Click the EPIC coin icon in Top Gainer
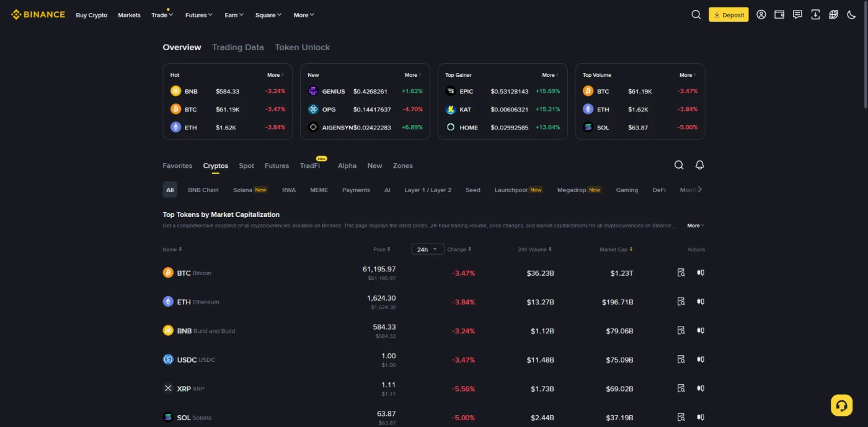The width and height of the screenshot is (868, 427). point(451,91)
